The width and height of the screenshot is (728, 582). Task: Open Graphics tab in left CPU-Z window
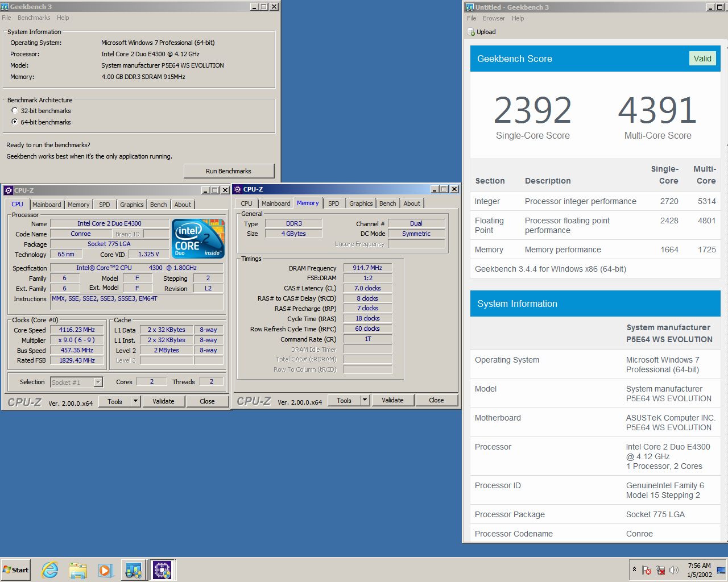[132, 205]
